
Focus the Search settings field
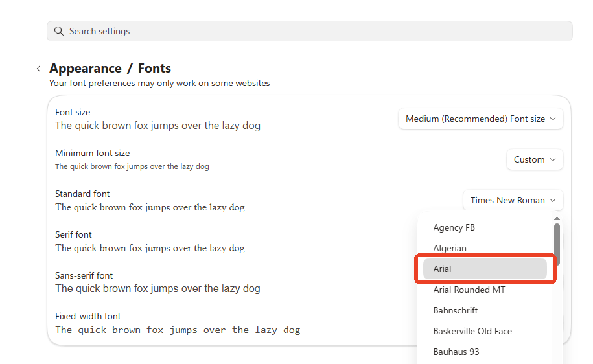pos(310,31)
